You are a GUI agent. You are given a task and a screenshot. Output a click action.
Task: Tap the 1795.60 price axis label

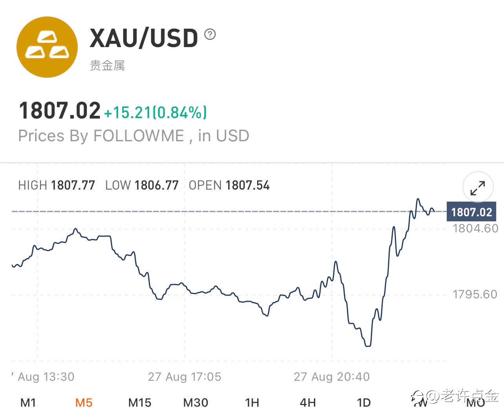coord(475,294)
